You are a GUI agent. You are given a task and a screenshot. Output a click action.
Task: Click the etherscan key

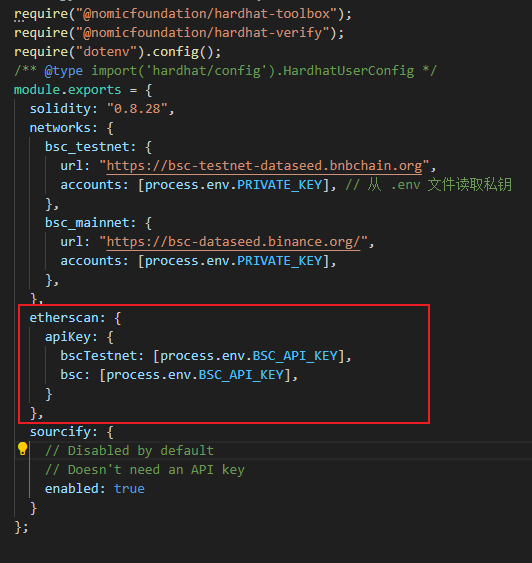pyautogui.click(x=64, y=318)
